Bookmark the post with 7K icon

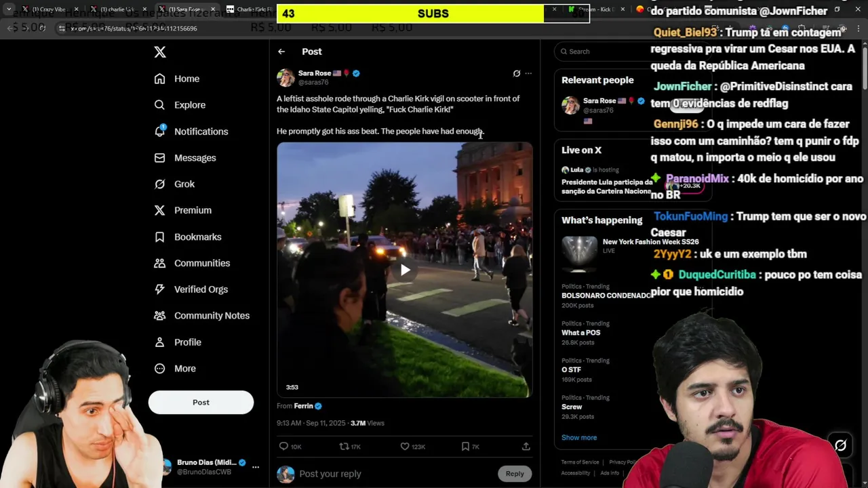click(x=470, y=447)
